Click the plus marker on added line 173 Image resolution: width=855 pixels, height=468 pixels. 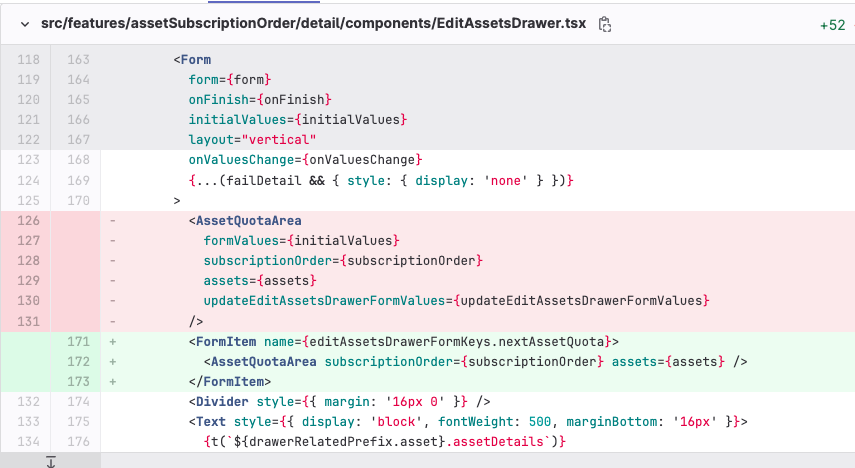coord(113,382)
